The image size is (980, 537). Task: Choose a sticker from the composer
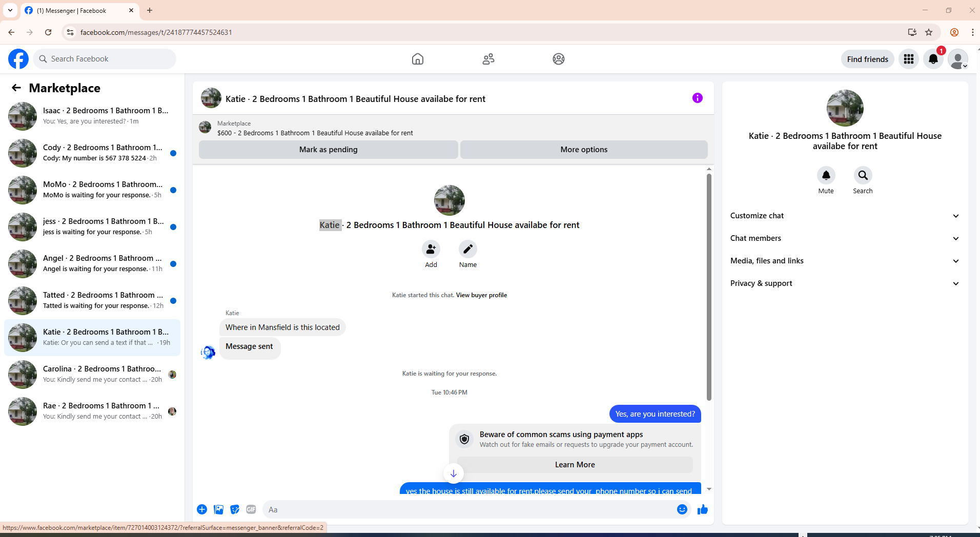pos(235,509)
